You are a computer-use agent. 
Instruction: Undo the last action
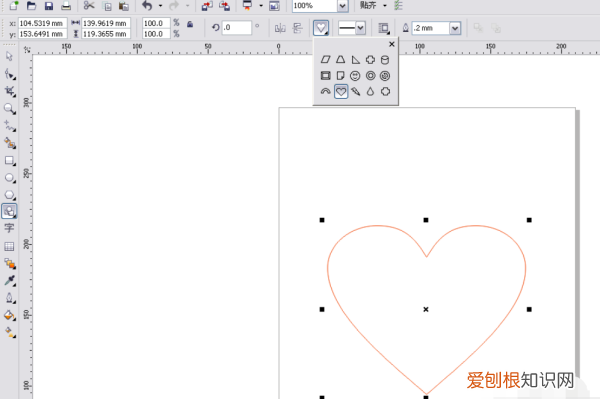click(147, 5)
